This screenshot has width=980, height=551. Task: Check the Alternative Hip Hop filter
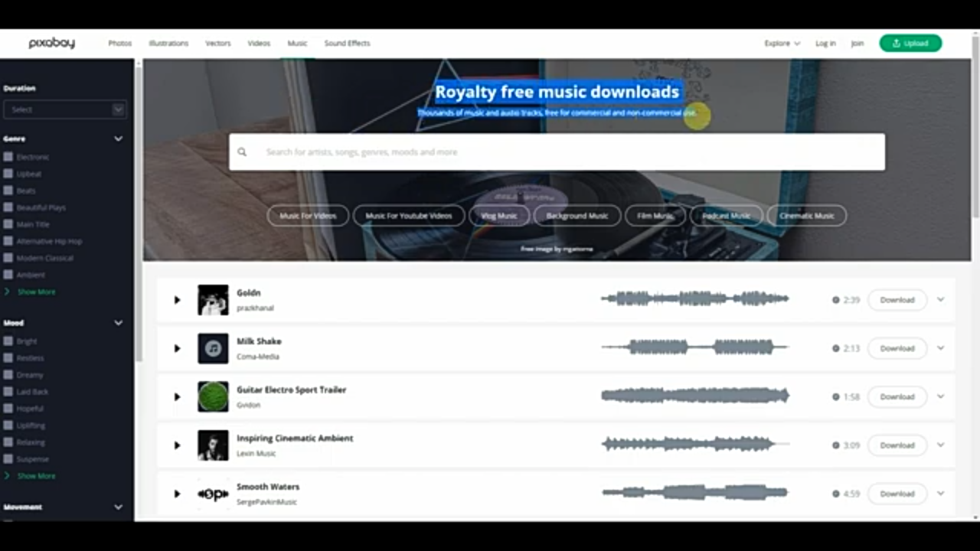click(8, 241)
